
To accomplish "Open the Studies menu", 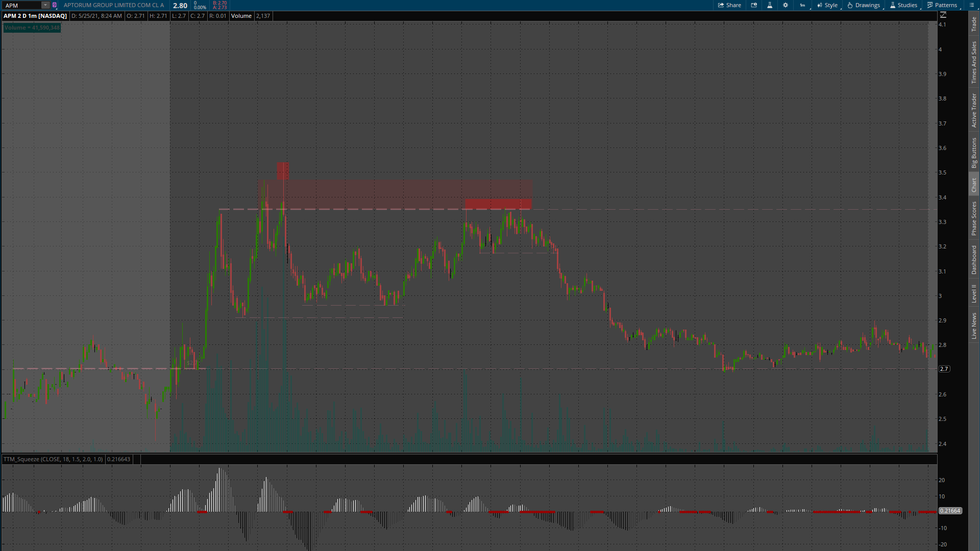I will click(x=903, y=5).
